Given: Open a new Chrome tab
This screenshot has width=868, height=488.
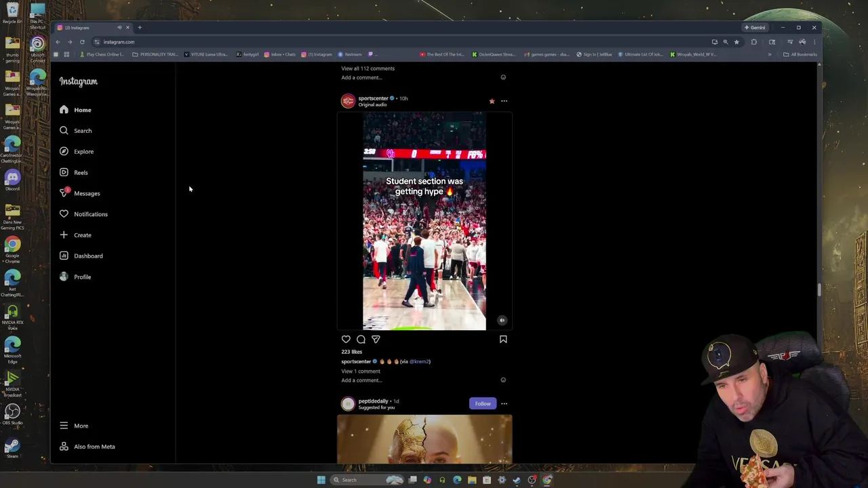Looking at the screenshot, I should tap(140, 28).
